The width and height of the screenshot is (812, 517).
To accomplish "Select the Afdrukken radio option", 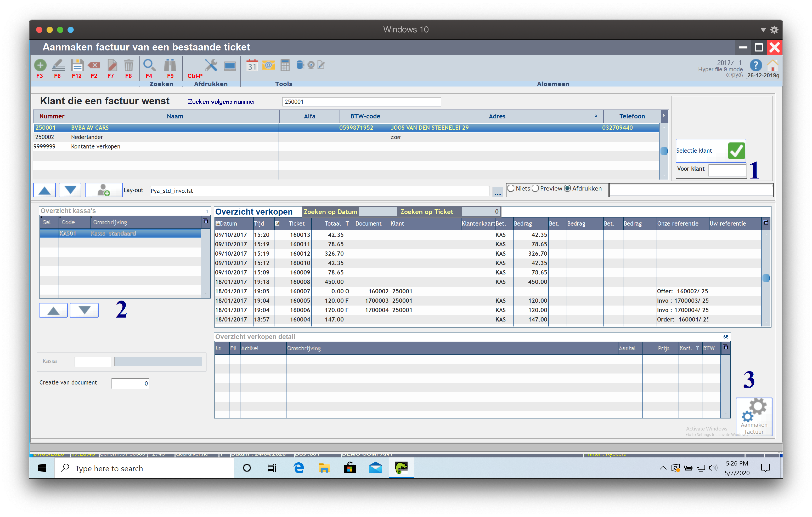I will tap(567, 188).
